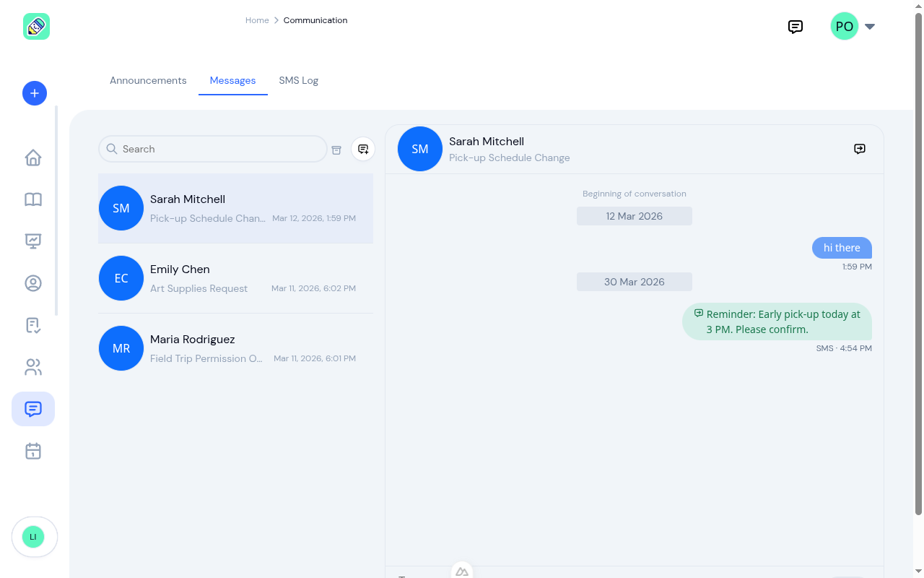This screenshot has height=578, width=924.
Task: Click the '12 Mar 2026' date divider label
Action: point(635,216)
